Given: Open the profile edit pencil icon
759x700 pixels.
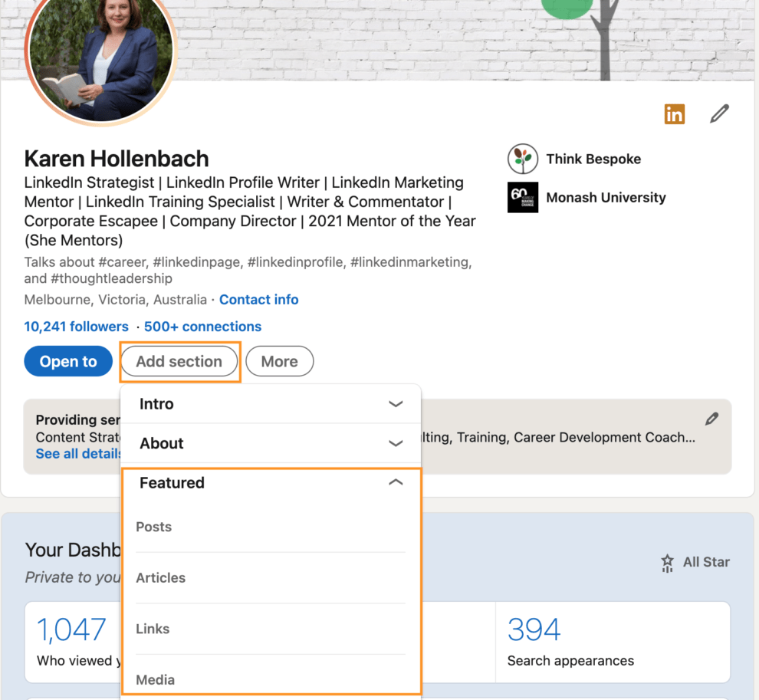Looking at the screenshot, I should click(719, 113).
